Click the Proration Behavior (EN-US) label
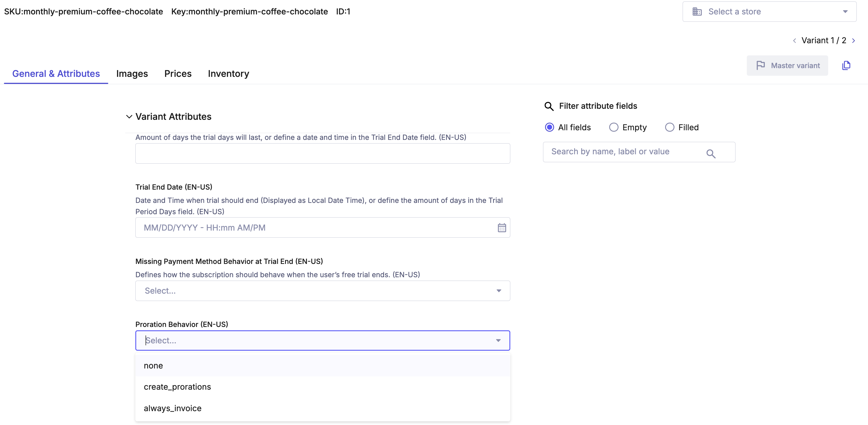The width and height of the screenshot is (868, 425). 182,325
